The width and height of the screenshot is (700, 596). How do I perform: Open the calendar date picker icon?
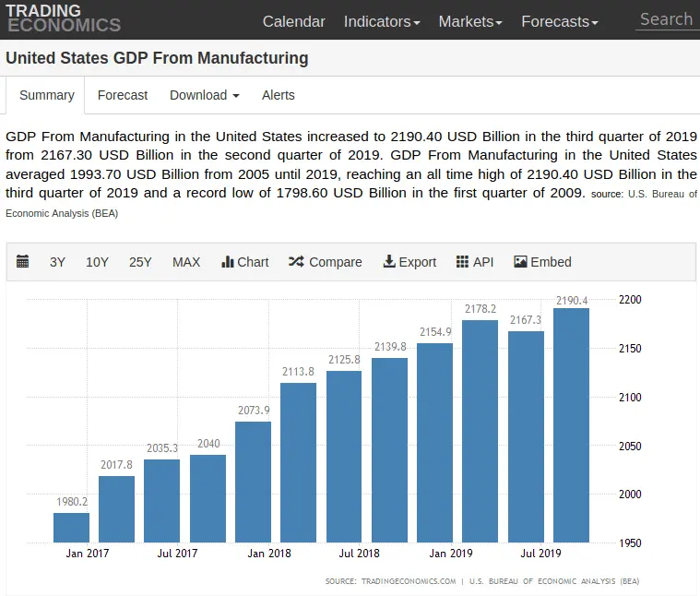[x=23, y=262]
